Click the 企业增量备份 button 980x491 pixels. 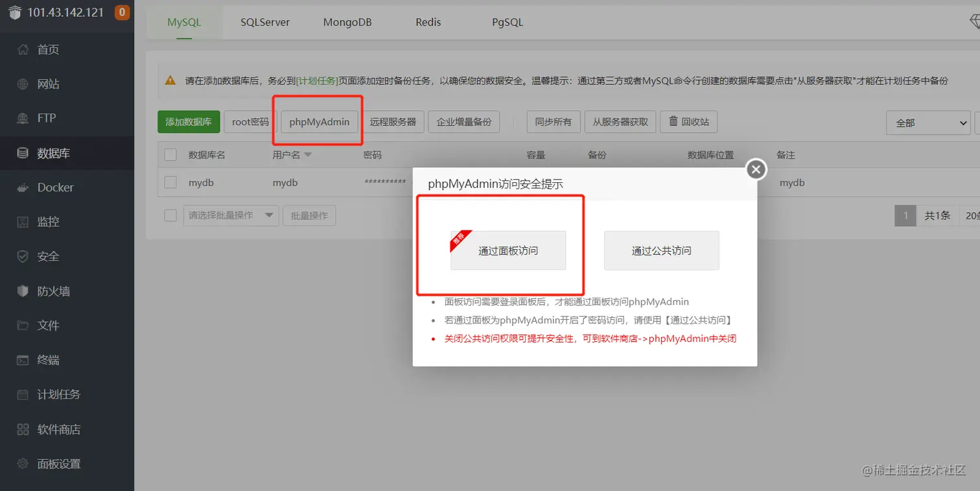pyautogui.click(x=464, y=122)
